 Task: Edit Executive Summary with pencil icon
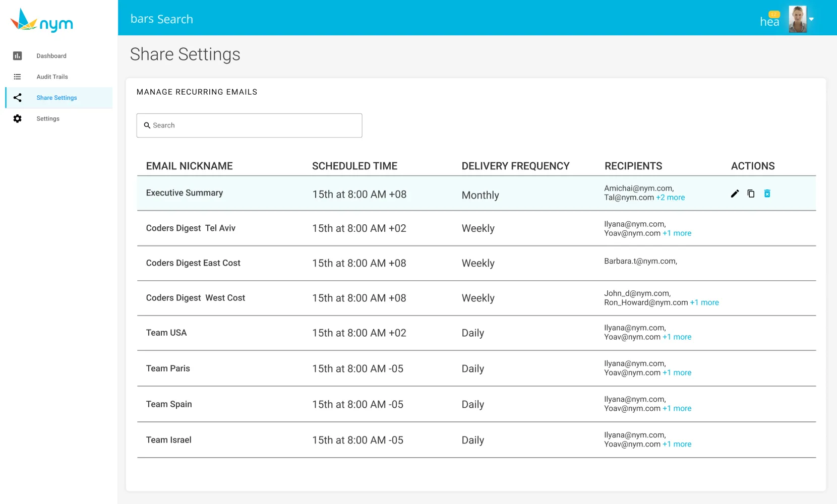click(x=735, y=194)
